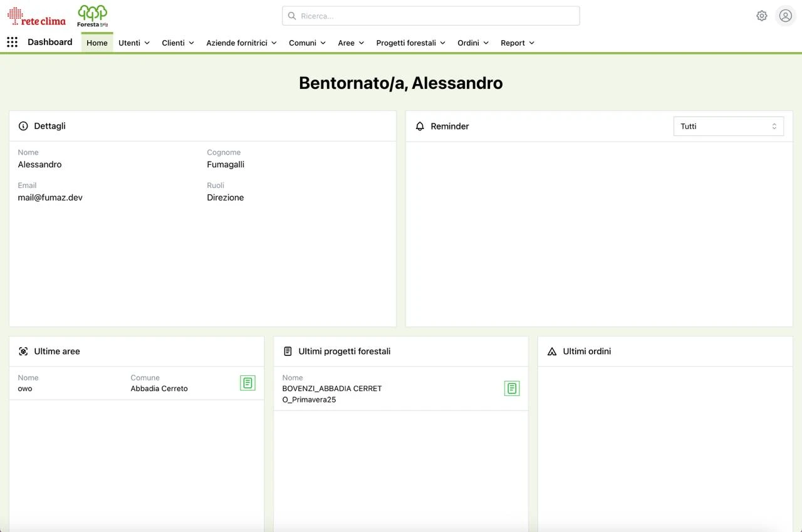
Task: Expand the Aziende fornitrici menu
Action: tap(241, 43)
